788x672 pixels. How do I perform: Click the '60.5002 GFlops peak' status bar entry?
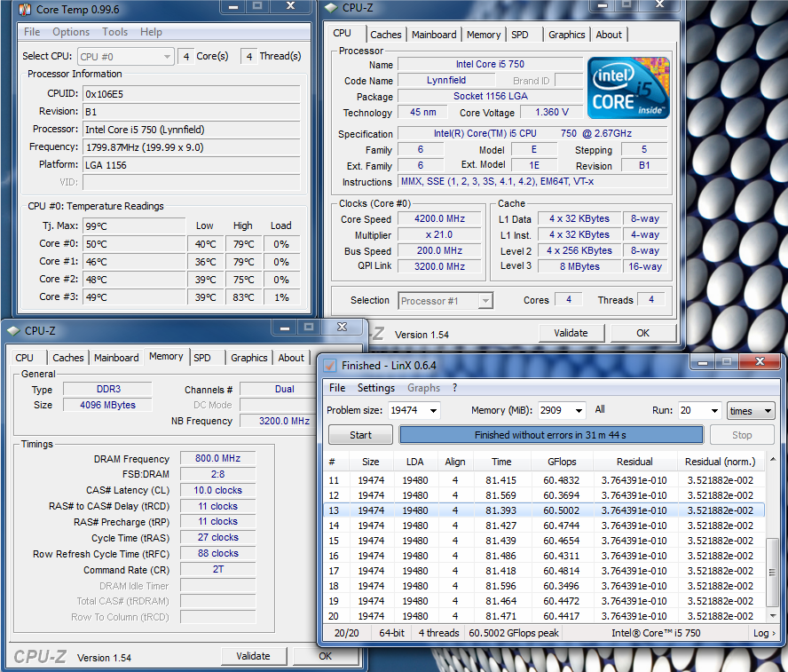[514, 633]
